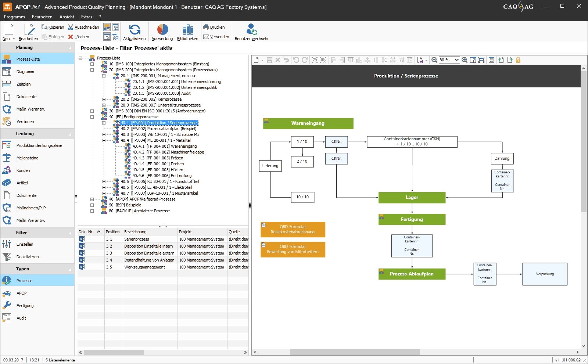
Task: Expand the 30 [IMS-300] DIN EN ISO node
Action: pos(92,111)
